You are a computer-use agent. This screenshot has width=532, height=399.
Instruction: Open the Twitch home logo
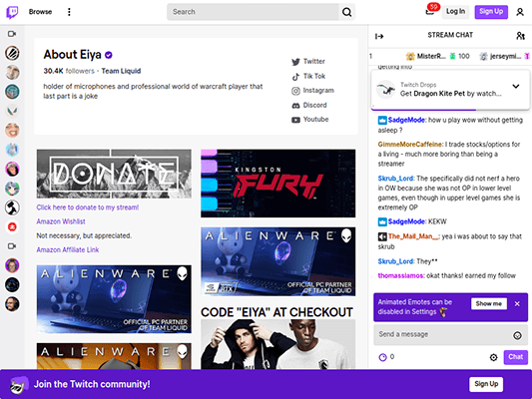[12, 12]
